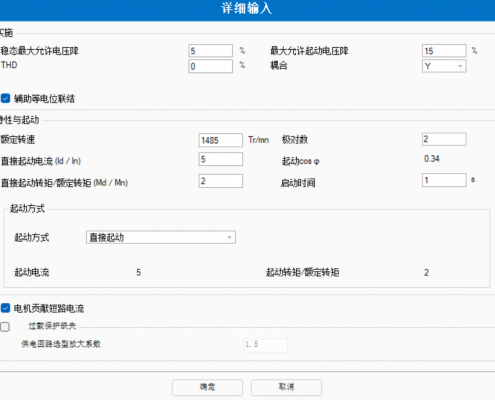Select the 直接起动电流 (Id / In) field

pos(221,159)
